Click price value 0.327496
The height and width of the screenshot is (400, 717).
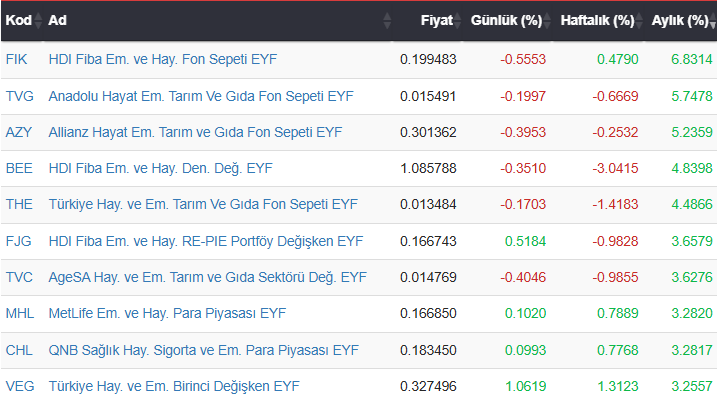click(428, 387)
